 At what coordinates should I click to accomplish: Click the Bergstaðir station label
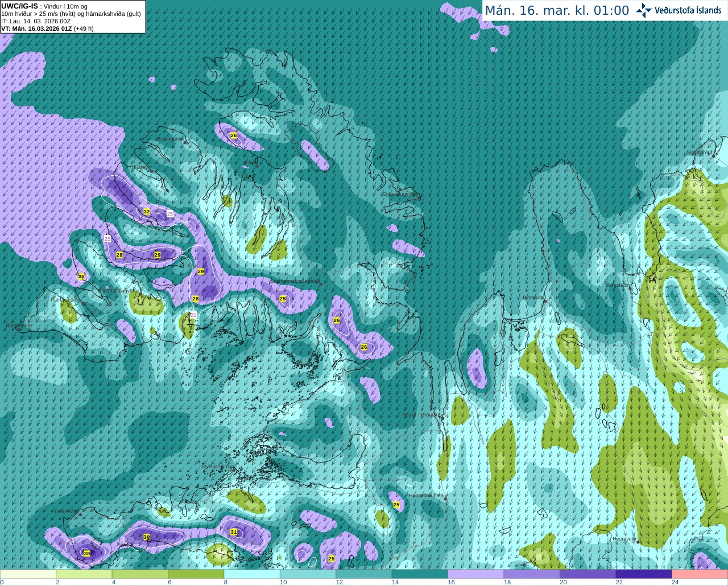[618, 285]
